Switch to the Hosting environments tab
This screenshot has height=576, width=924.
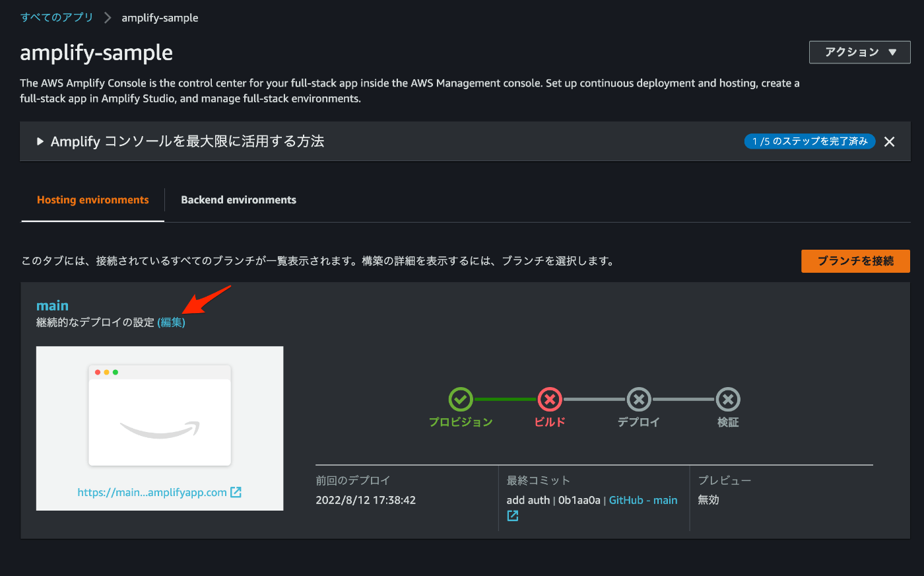tap(93, 199)
